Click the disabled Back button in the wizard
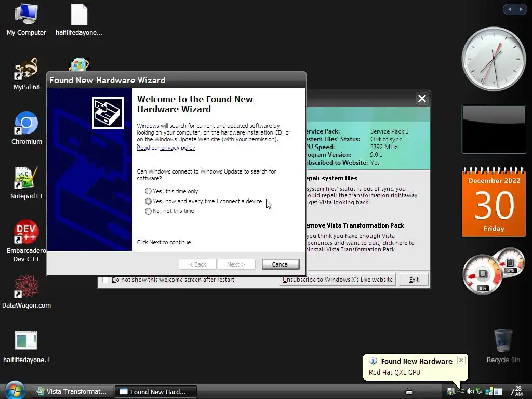 [197, 264]
